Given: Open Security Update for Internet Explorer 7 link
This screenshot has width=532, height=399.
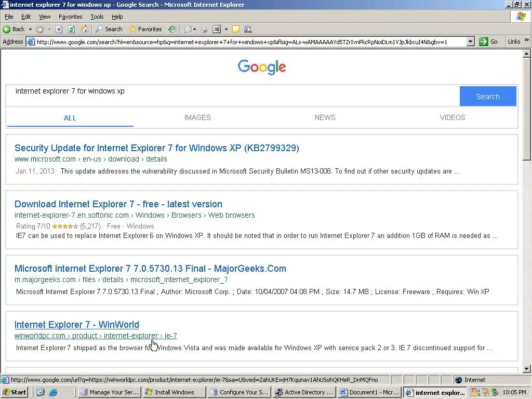Looking at the screenshot, I should pos(157,148).
